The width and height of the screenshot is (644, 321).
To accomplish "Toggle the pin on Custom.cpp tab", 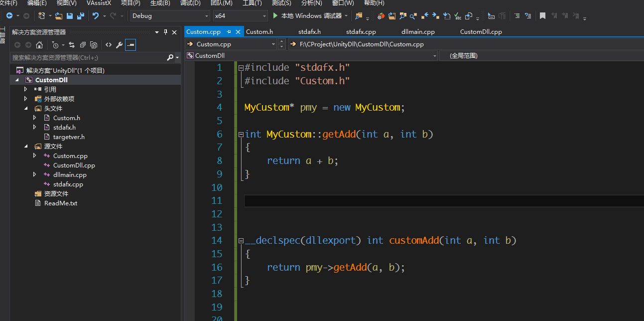I will 229,32.
